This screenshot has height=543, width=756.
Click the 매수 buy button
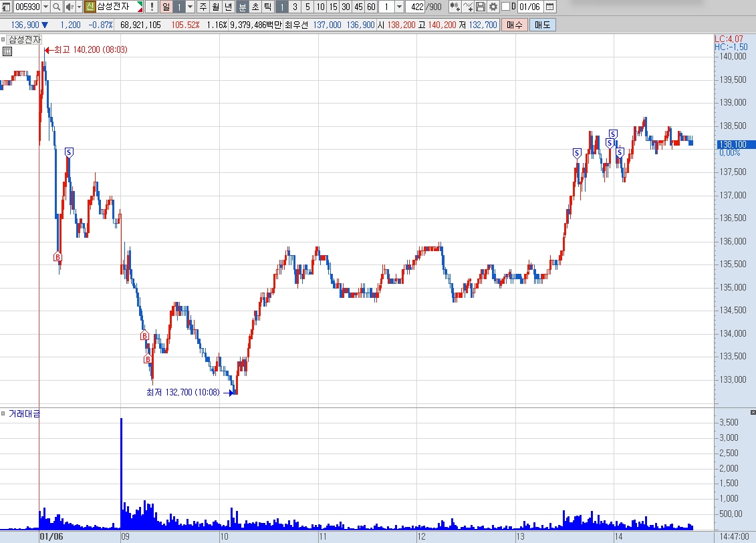515,25
